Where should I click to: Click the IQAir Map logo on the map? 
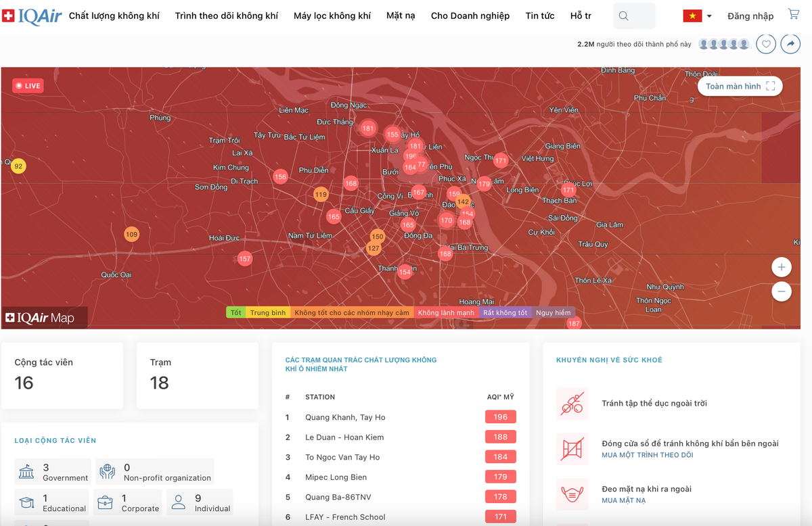point(41,318)
